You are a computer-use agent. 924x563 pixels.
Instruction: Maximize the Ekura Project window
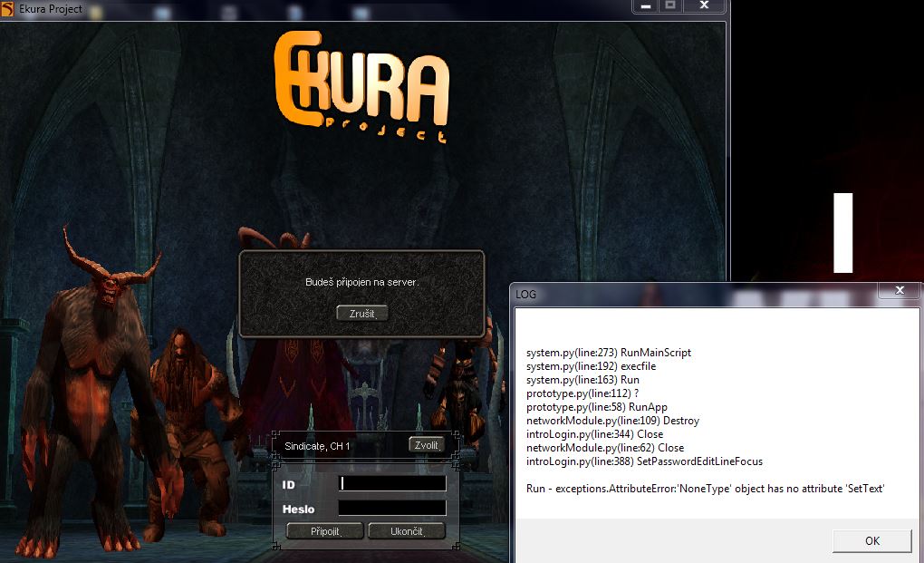(670, 5)
